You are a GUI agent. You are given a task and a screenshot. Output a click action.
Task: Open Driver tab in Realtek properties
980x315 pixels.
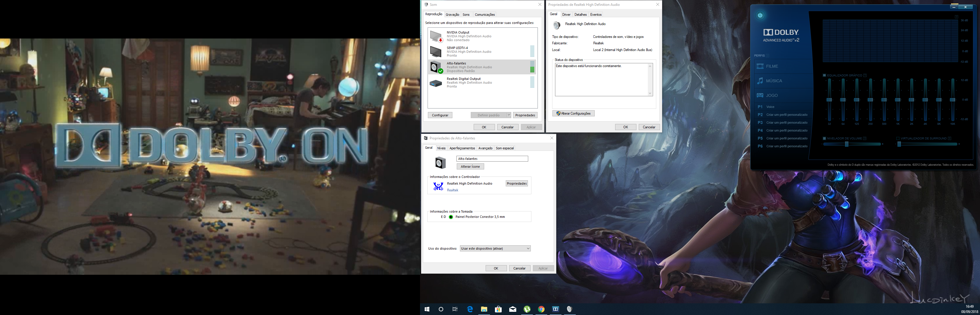pos(566,15)
